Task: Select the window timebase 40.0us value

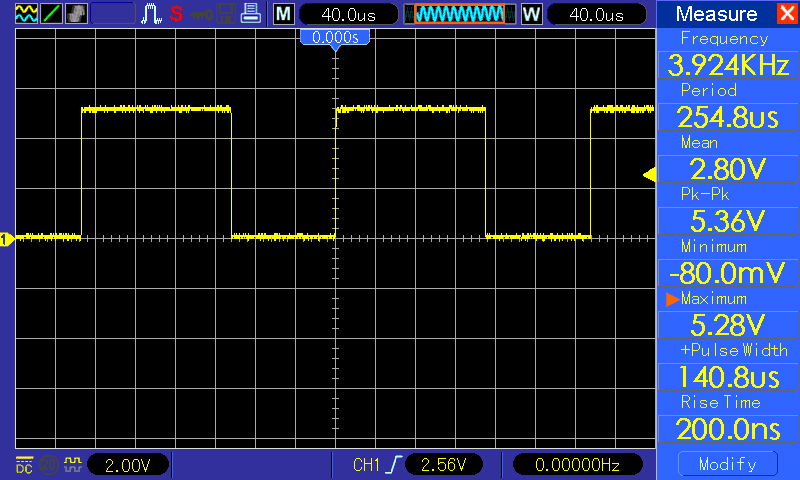Action: click(x=596, y=15)
